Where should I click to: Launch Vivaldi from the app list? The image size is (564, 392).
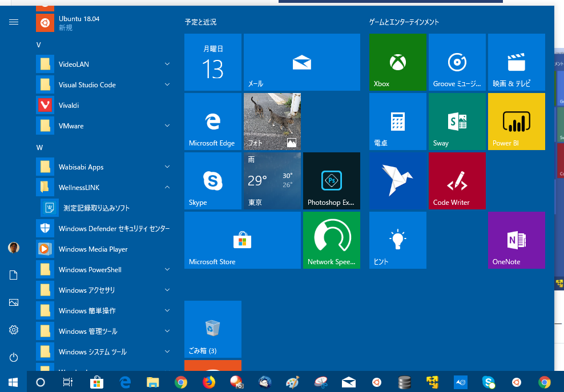coord(103,106)
